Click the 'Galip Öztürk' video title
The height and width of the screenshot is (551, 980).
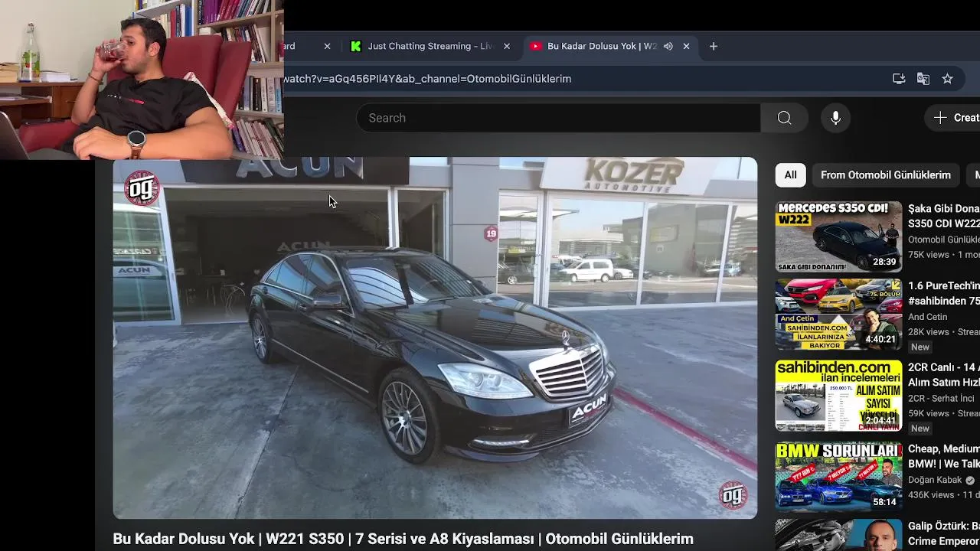click(x=943, y=533)
